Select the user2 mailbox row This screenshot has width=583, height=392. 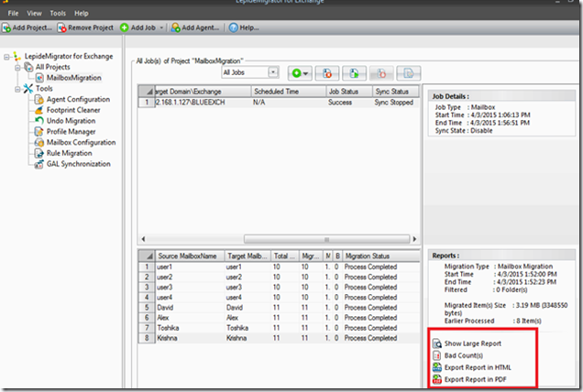(279, 277)
